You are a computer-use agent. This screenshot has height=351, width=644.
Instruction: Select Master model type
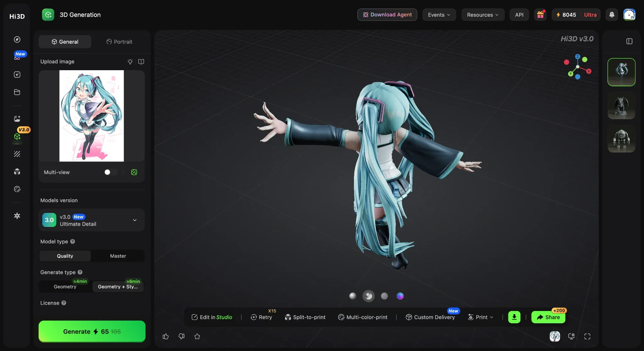point(118,256)
